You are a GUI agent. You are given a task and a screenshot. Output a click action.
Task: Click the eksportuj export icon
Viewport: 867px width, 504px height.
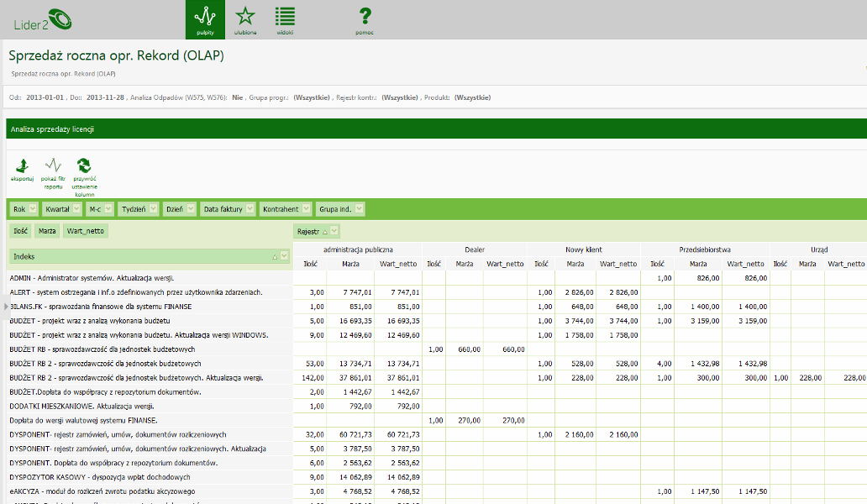(22, 170)
